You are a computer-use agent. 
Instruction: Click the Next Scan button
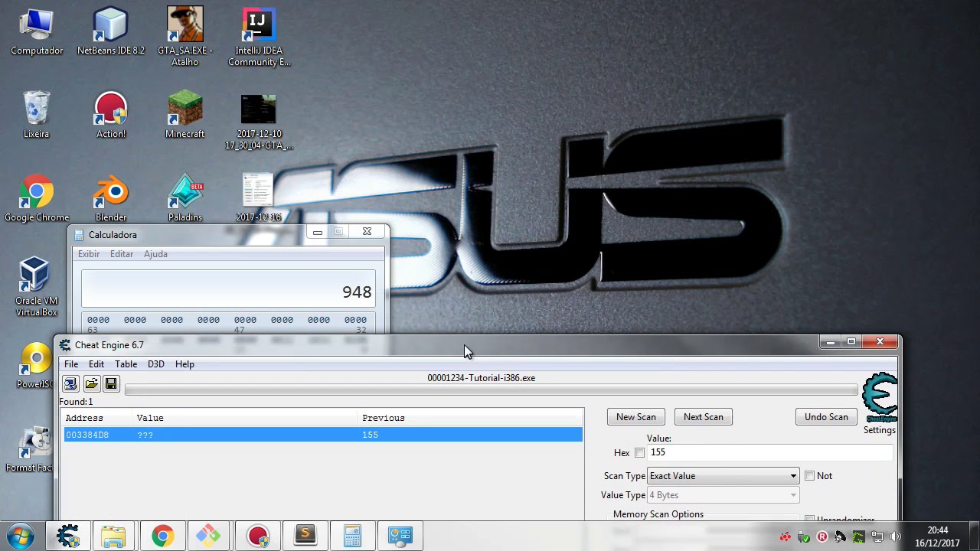pos(704,417)
